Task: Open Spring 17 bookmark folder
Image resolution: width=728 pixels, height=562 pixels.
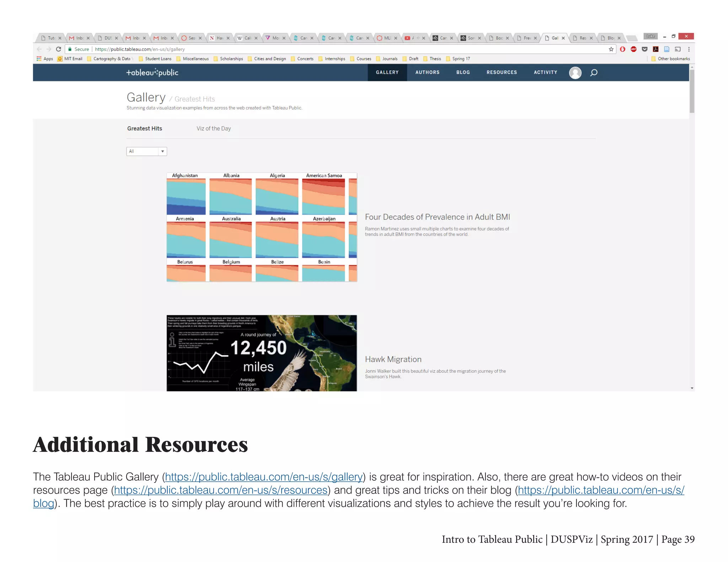Action: click(458, 59)
